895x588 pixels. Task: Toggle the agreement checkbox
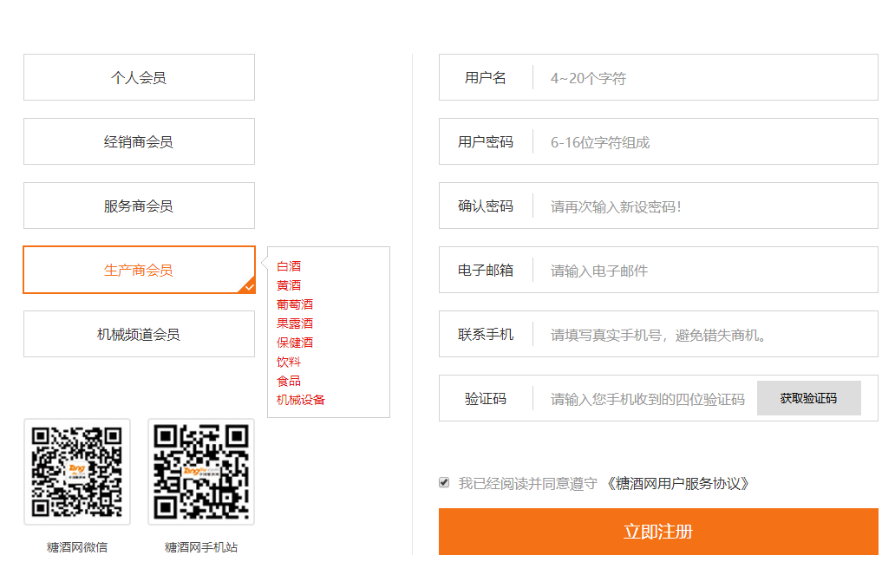coord(444,482)
